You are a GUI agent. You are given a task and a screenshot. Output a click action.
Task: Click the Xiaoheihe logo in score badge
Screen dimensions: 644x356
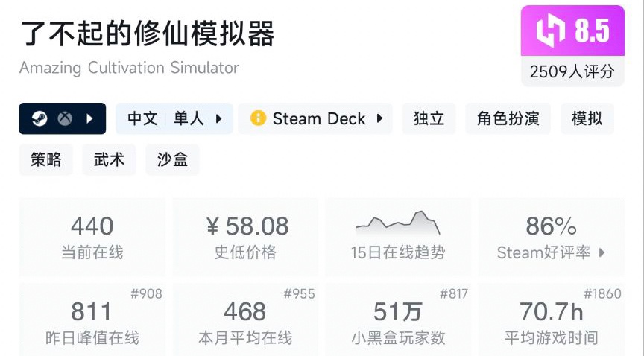(551, 31)
